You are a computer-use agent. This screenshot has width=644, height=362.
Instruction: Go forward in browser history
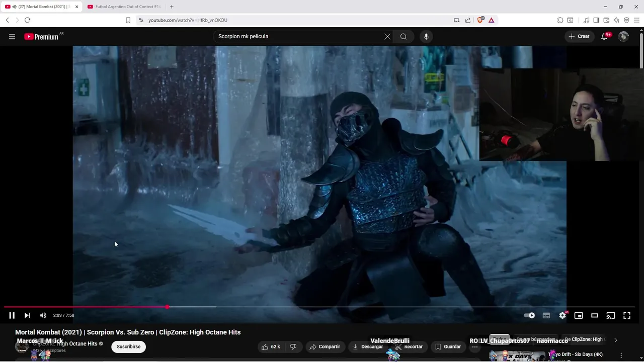coord(17,20)
